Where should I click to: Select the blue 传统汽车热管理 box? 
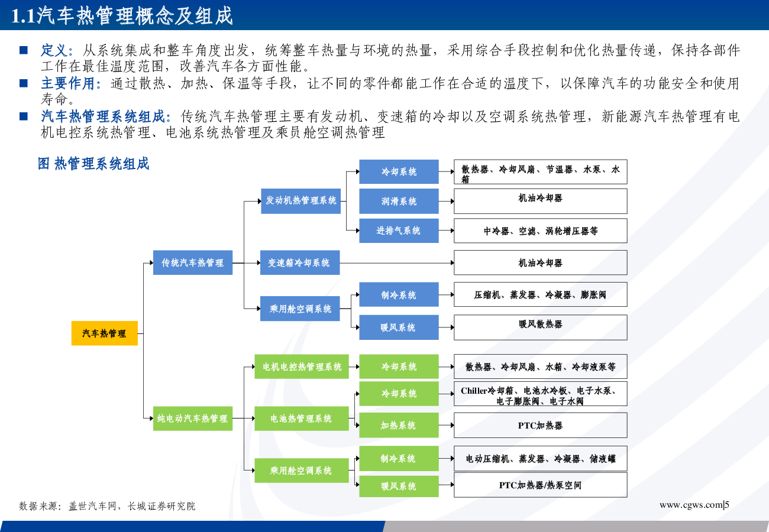pyautogui.click(x=193, y=262)
